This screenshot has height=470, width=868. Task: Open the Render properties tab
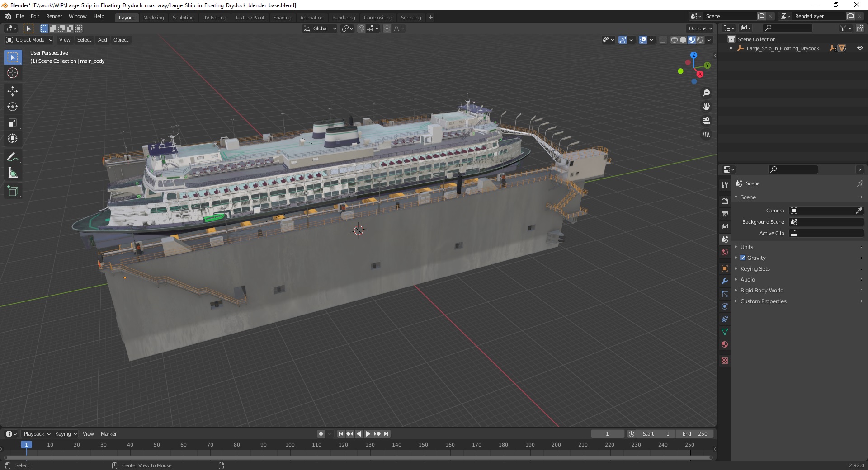click(x=725, y=201)
